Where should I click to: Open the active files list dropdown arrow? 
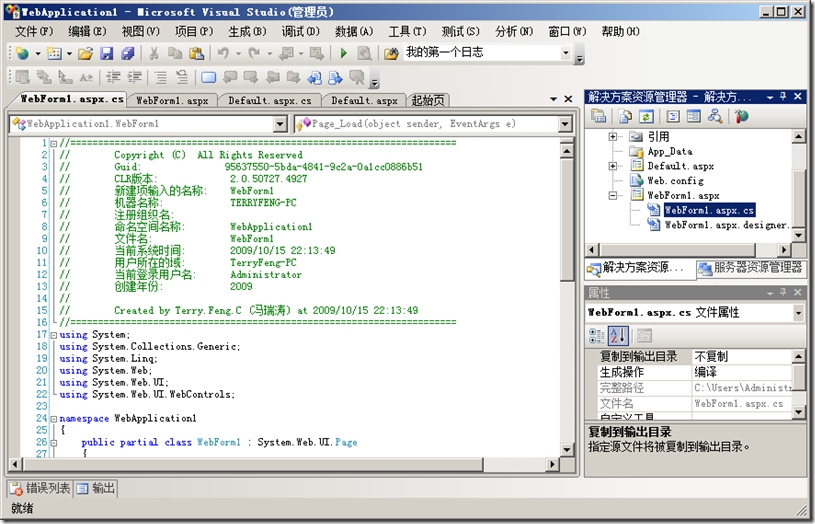pos(554,99)
